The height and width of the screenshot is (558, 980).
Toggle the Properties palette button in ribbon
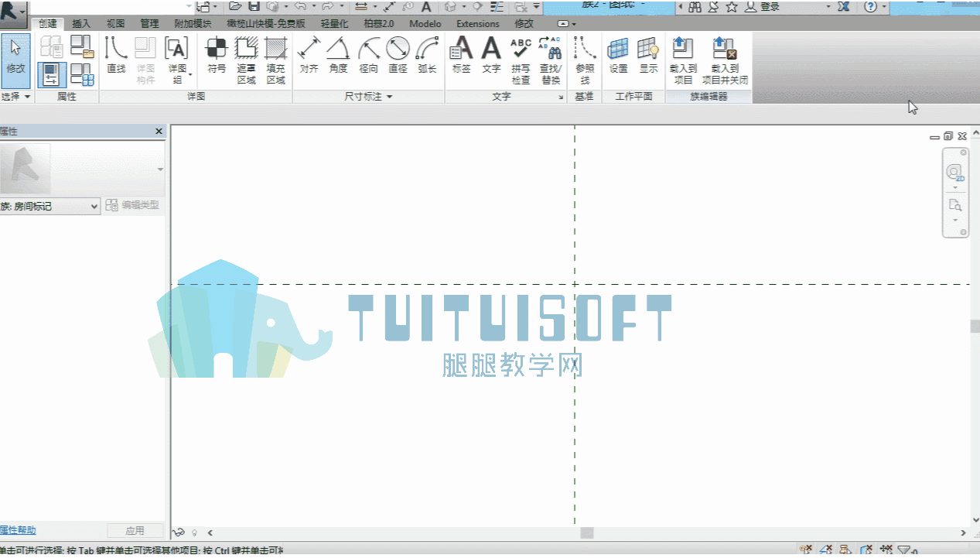coord(52,75)
